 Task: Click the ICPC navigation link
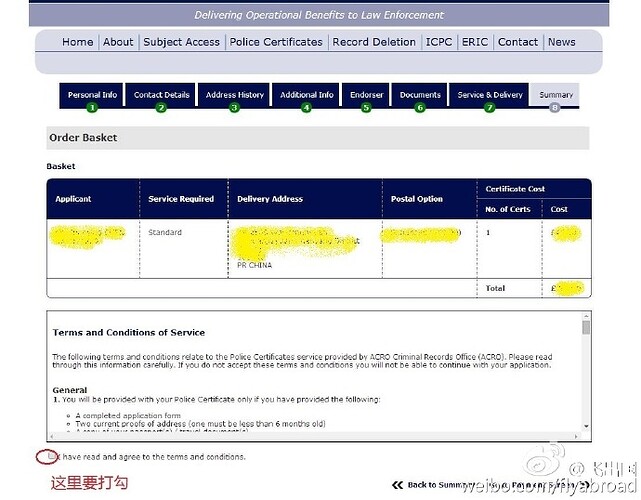tap(438, 42)
